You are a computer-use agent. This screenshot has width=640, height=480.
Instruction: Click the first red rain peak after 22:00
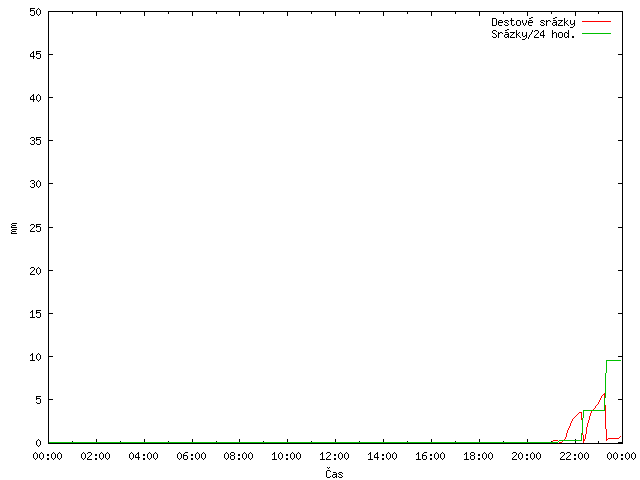pos(580,413)
